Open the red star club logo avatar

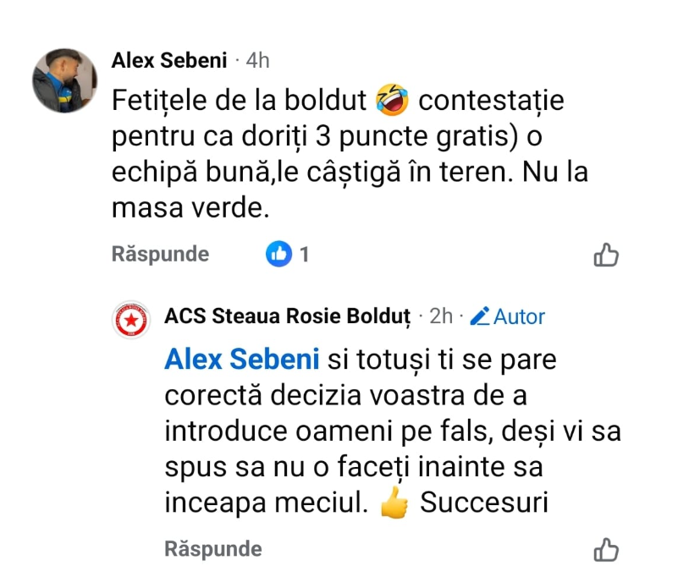(x=130, y=320)
